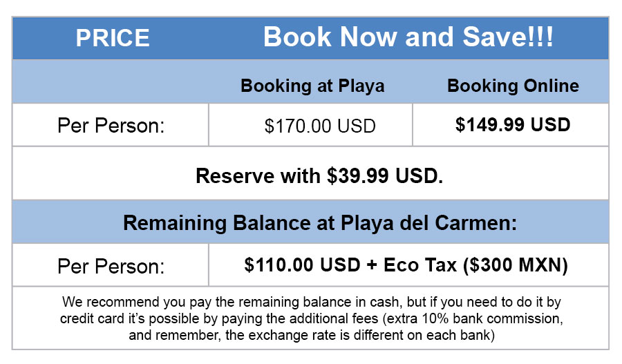Select the Booking Online column header

513,86
